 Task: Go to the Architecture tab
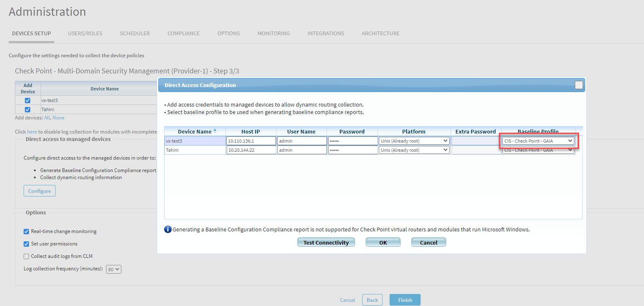tap(380, 33)
